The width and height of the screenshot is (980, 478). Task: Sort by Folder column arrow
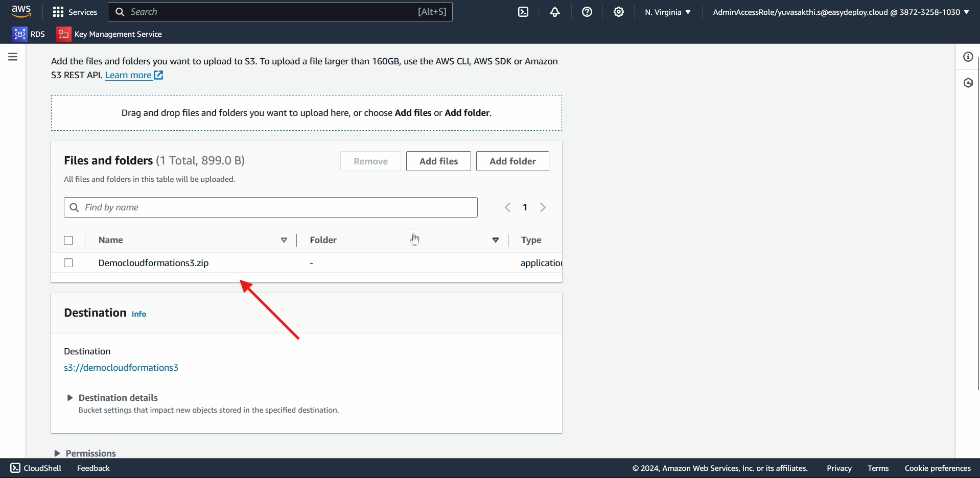point(496,240)
